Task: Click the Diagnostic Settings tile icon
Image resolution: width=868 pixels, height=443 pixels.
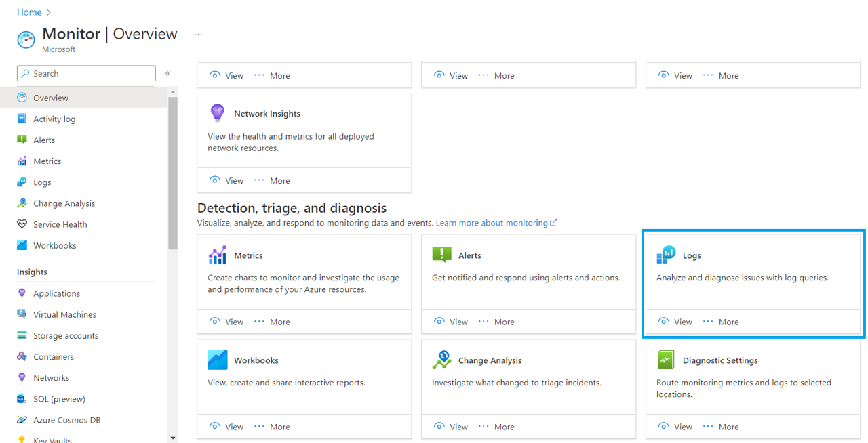Action: tap(666, 360)
